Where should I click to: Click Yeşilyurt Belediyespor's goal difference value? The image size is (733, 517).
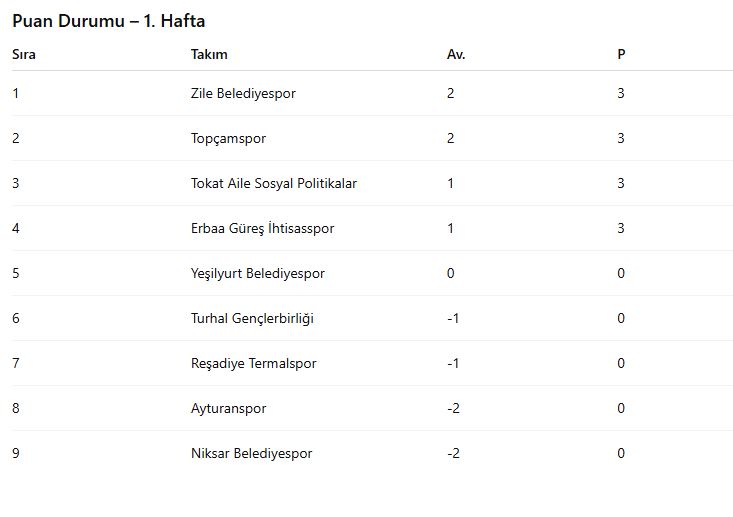pyautogui.click(x=451, y=273)
